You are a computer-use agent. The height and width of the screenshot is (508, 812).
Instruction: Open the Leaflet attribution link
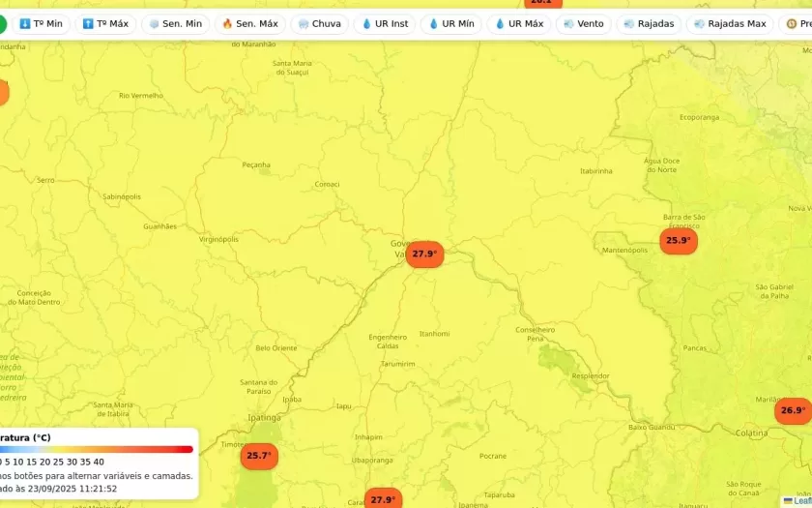pos(801,500)
